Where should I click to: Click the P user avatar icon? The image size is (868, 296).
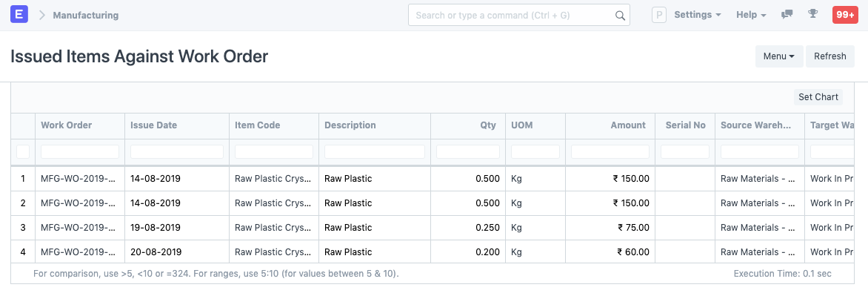point(658,15)
